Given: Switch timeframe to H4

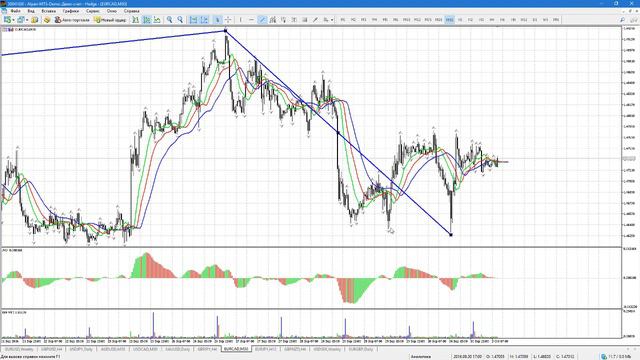Looking at the screenshot, I should click(x=492, y=20).
